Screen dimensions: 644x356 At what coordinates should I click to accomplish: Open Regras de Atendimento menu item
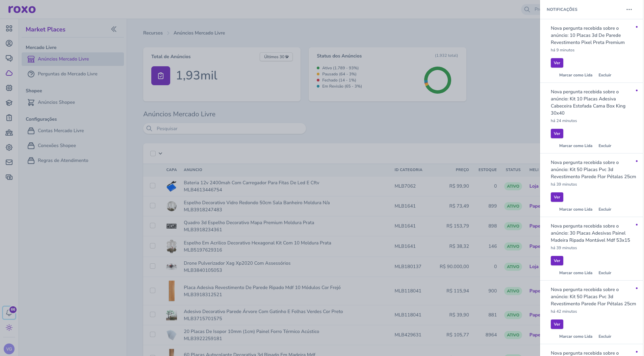coord(73,161)
